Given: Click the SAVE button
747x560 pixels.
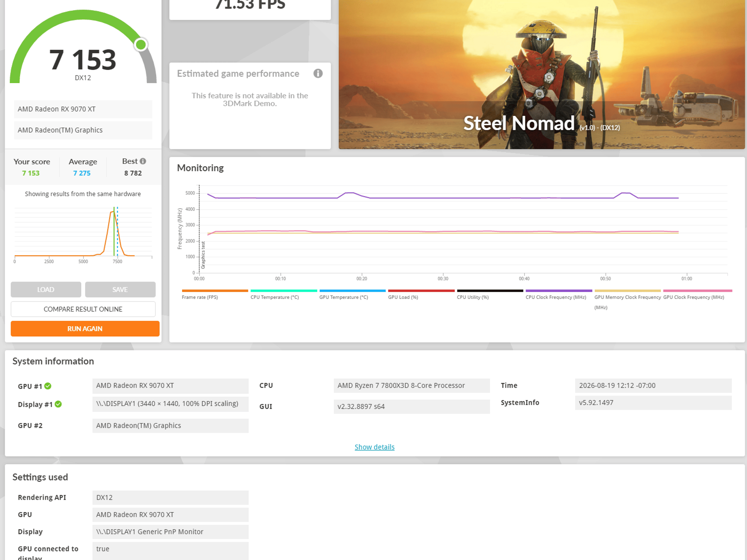Looking at the screenshot, I should pyautogui.click(x=120, y=289).
